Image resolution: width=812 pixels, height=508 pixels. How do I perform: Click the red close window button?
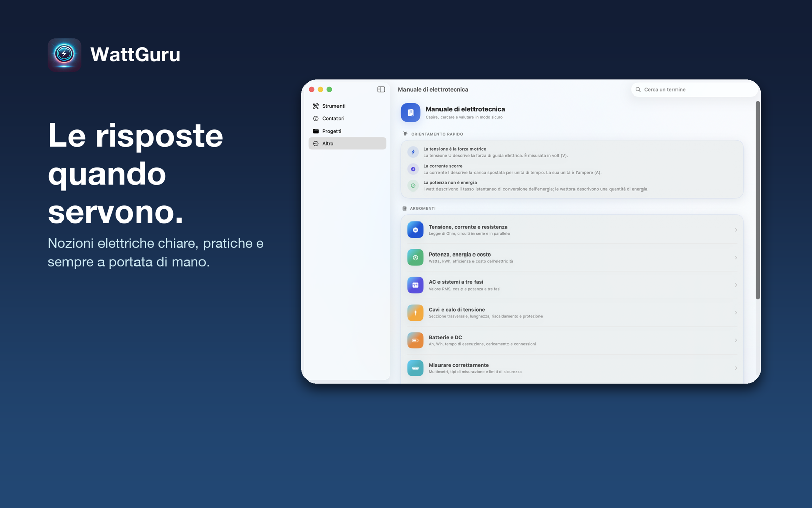point(312,89)
